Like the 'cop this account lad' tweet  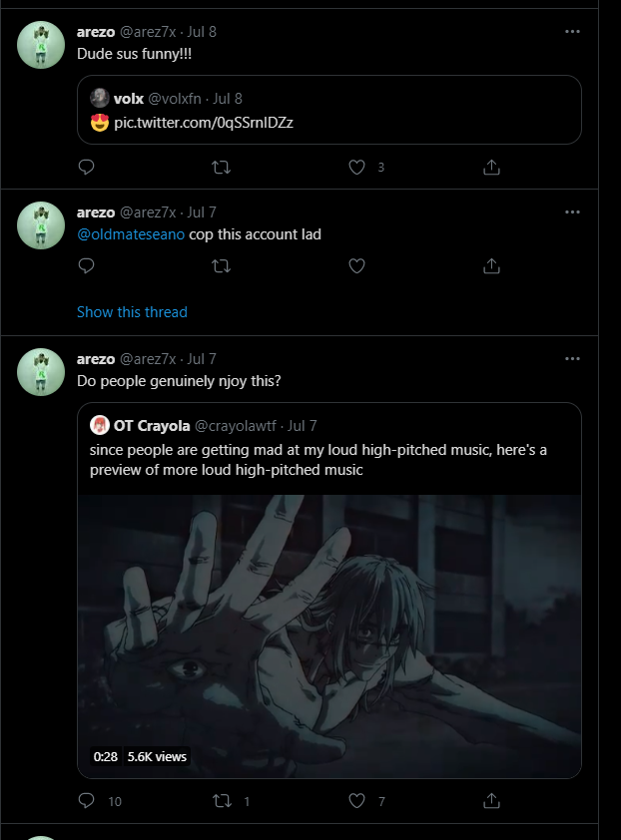click(356, 265)
